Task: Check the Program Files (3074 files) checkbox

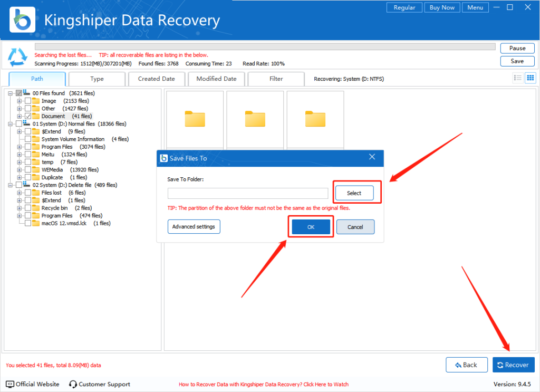Action: point(28,147)
